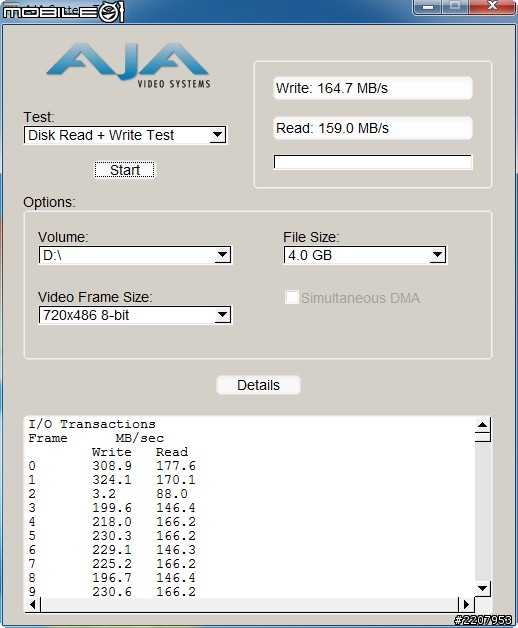Click the test progress bar
Viewport: 518px width, 628px height.
click(x=373, y=162)
